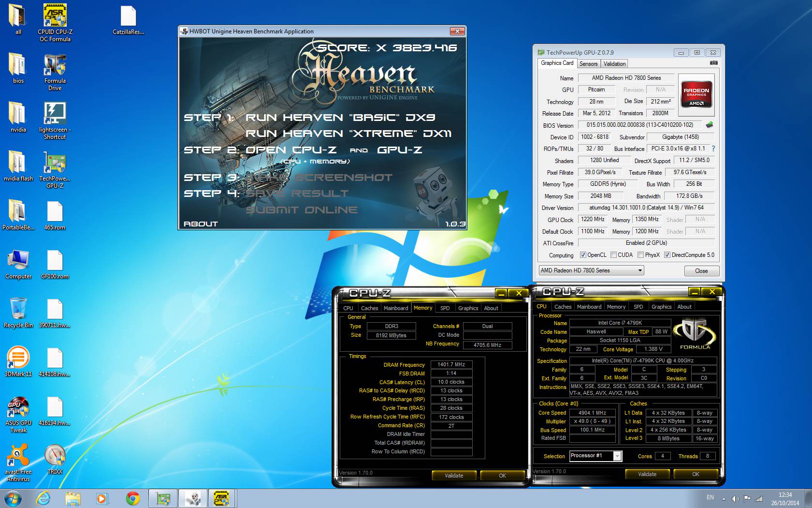
Task: Open the bios folder icon
Action: [18, 68]
